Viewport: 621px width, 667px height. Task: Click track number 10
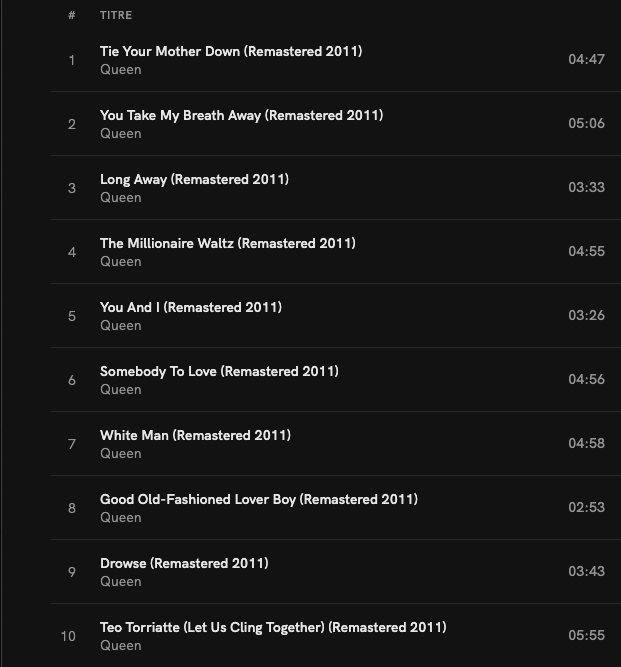click(x=68, y=636)
